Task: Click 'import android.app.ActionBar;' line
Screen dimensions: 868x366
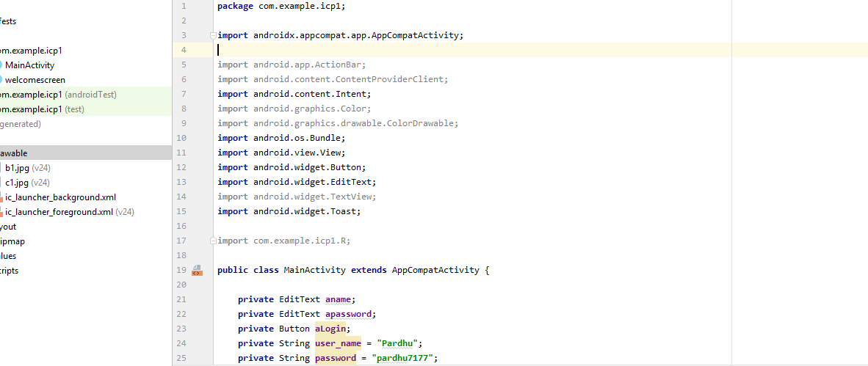Action: (x=292, y=65)
